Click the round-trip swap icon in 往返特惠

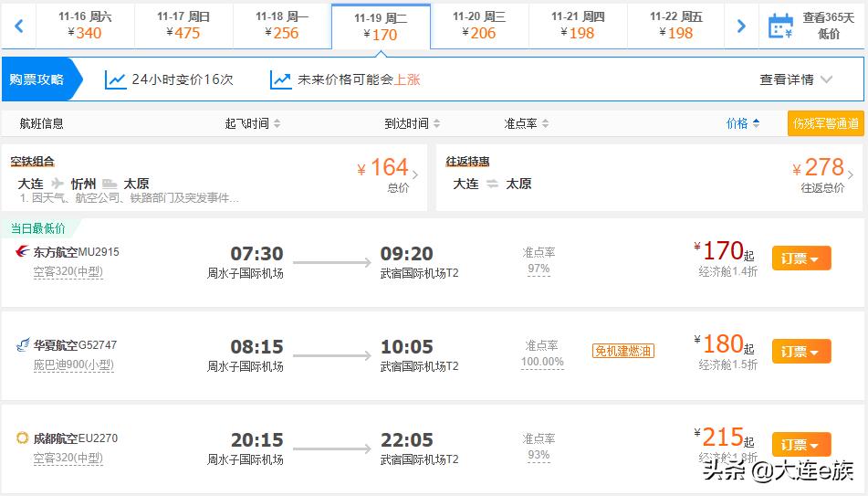(x=492, y=184)
